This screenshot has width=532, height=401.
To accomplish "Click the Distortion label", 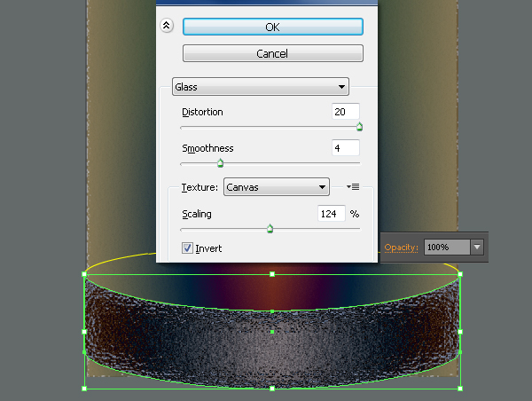I will pyautogui.click(x=202, y=112).
